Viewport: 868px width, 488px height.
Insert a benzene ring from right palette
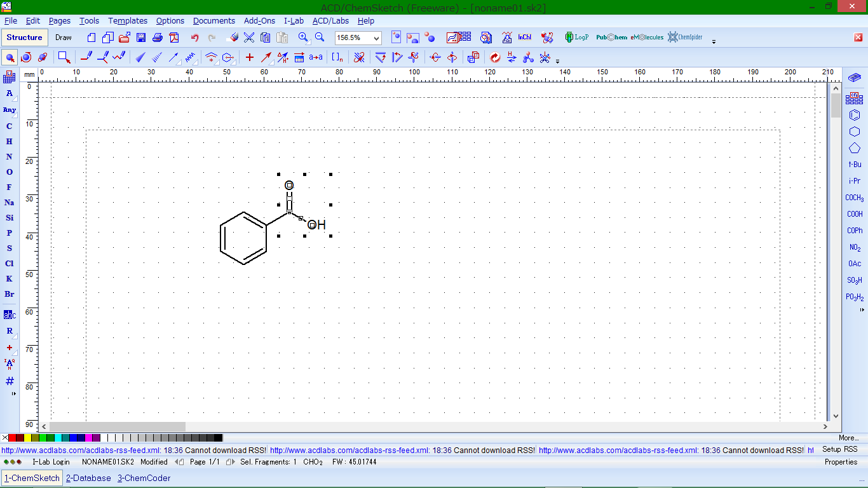pyautogui.click(x=855, y=115)
